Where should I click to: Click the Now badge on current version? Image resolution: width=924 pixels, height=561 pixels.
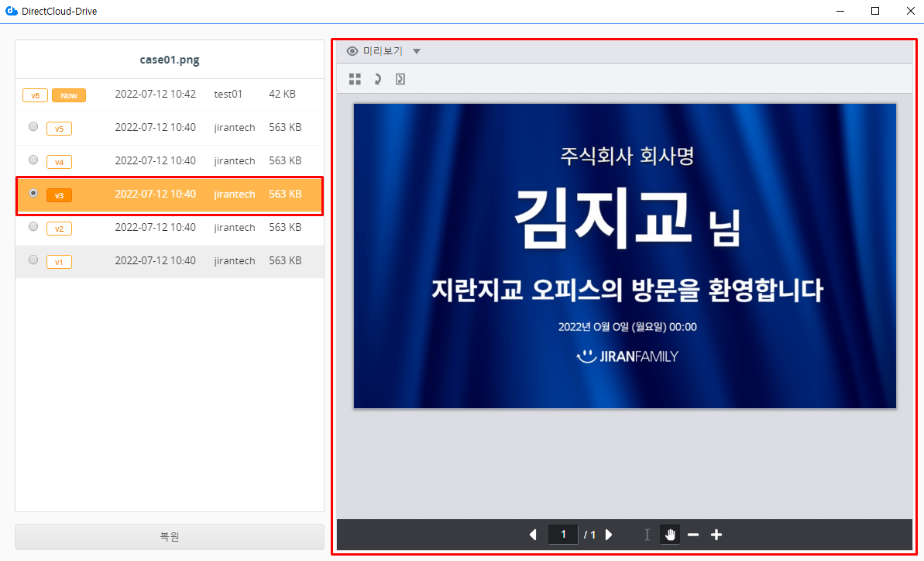tap(69, 95)
